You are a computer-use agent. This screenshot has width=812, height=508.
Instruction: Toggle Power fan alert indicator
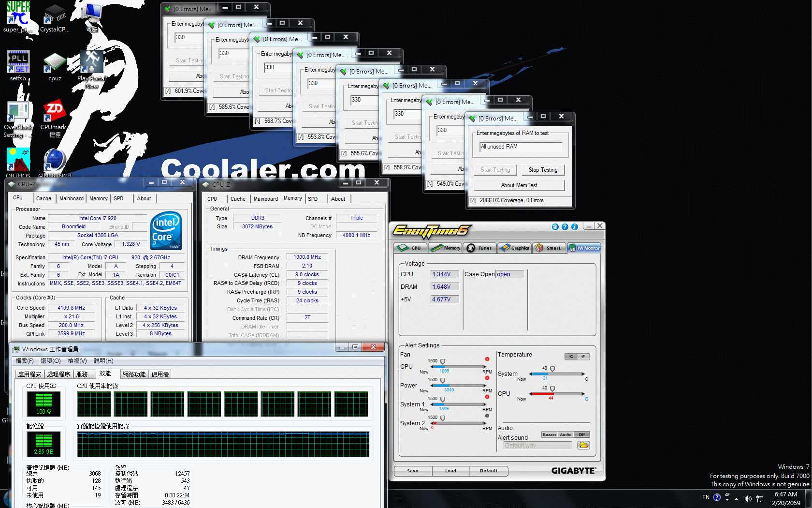[x=487, y=378]
